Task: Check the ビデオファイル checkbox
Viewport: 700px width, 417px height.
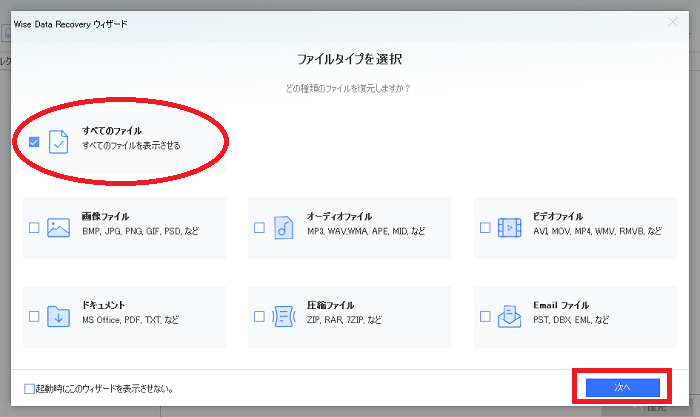Action: click(x=485, y=228)
